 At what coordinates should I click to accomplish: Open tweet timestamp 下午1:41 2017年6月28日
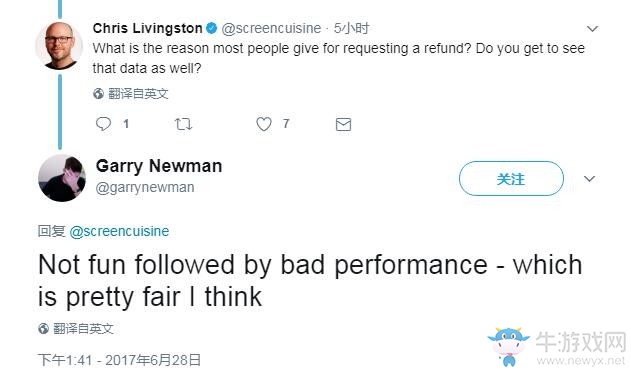click(x=119, y=360)
